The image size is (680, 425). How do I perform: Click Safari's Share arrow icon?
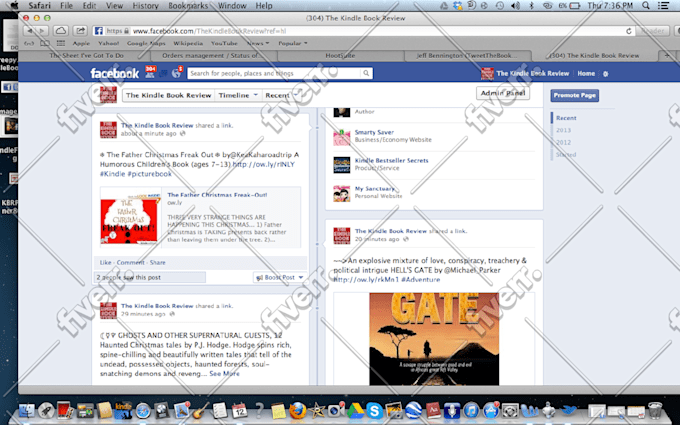[x=80, y=31]
